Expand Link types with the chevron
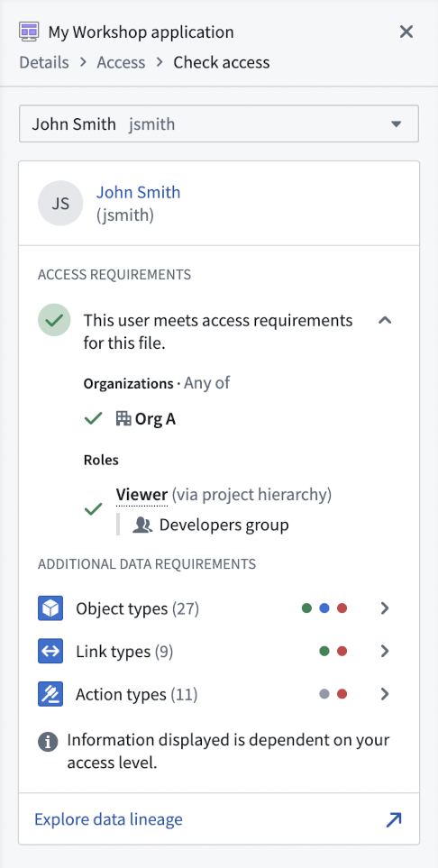 [386, 651]
